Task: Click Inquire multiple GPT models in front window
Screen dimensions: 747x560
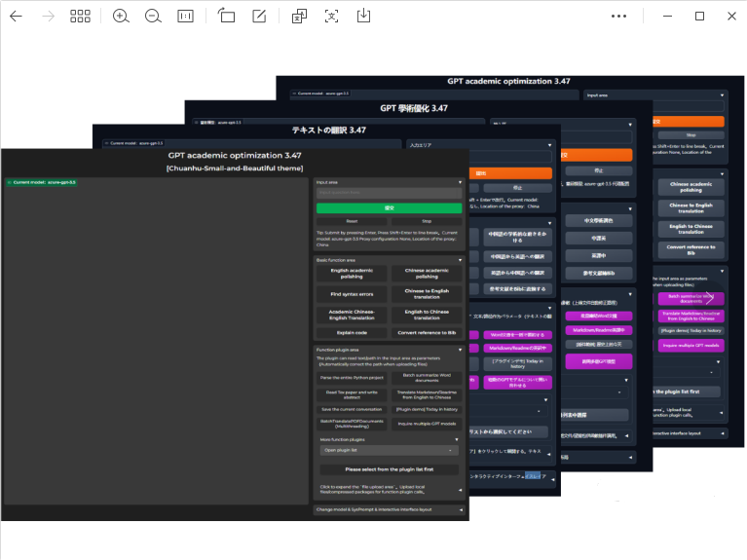Action: pyautogui.click(x=427, y=424)
